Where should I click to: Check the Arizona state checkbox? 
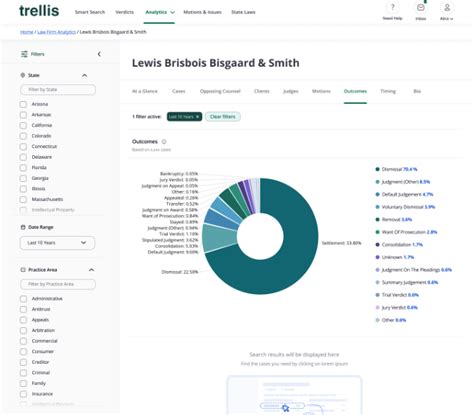(23, 104)
